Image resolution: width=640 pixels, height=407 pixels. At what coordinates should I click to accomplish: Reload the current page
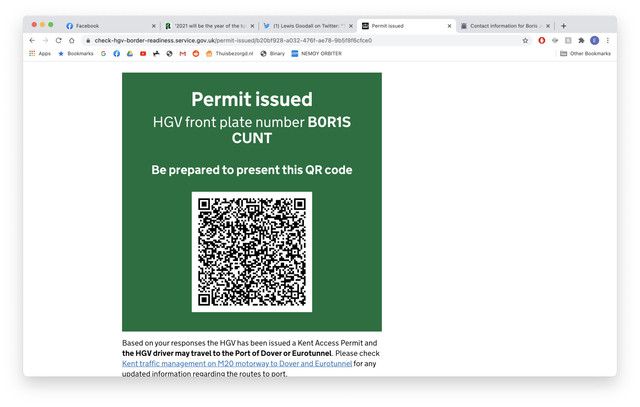pos(58,40)
